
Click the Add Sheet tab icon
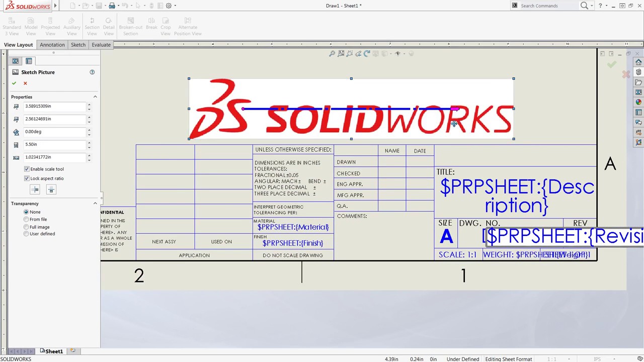point(73,351)
